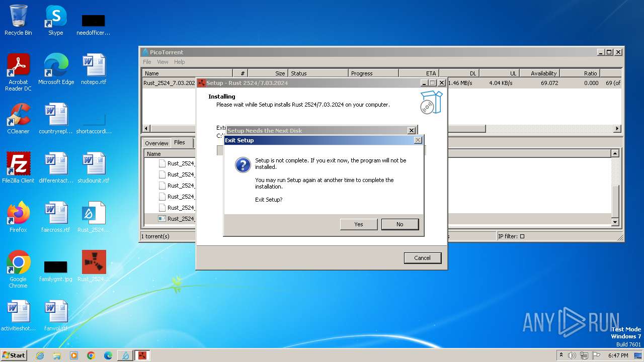Confirm exit by clicking Yes
644x362 pixels.
point(358,224)
